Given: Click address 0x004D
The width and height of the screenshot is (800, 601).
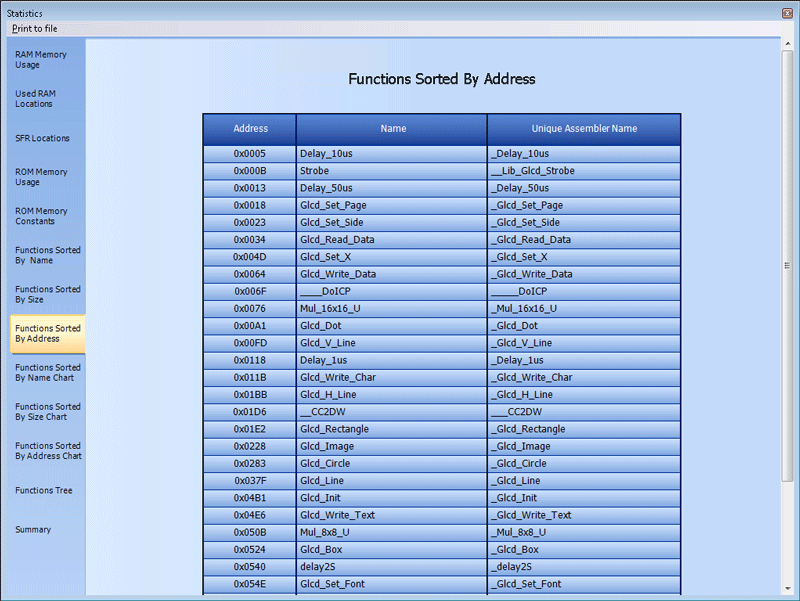Looking at the screenshot, I should coord(249,257).
